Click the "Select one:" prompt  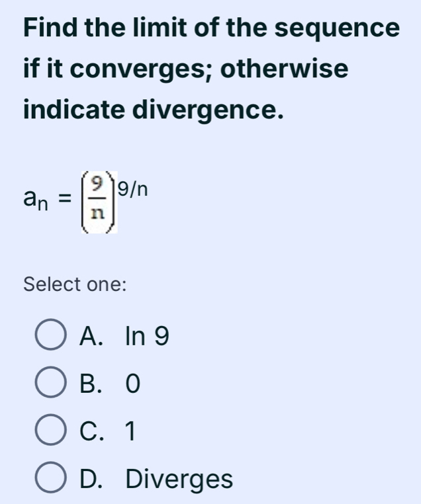[75, 285]
